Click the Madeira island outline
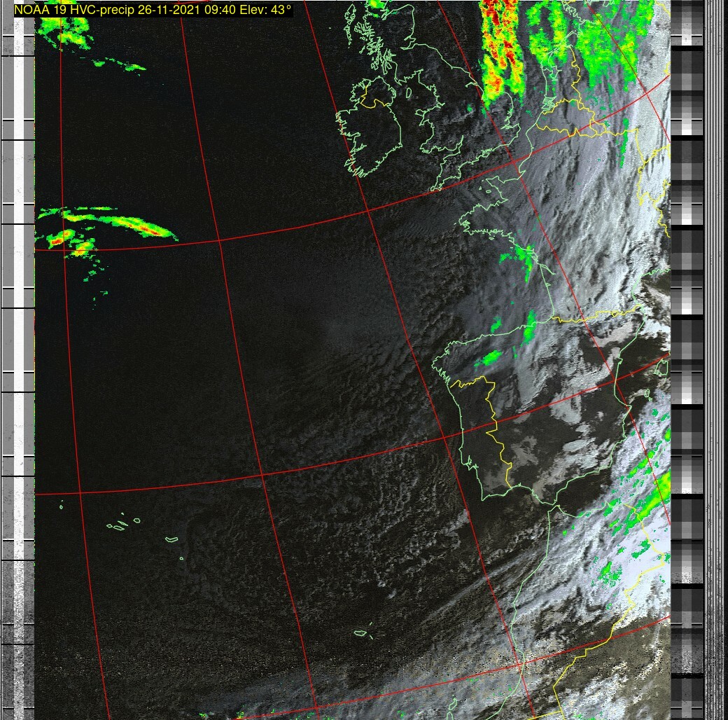 click(x=361, y=633)
